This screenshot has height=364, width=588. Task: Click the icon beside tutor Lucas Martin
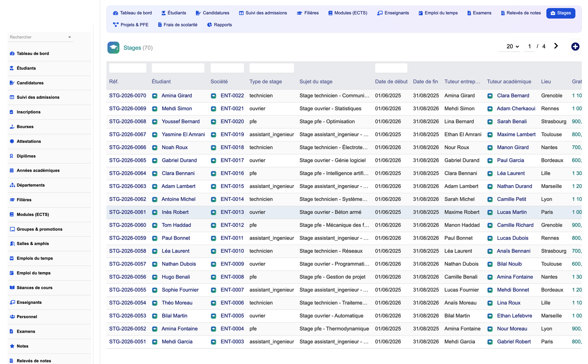tap(490, 212)
